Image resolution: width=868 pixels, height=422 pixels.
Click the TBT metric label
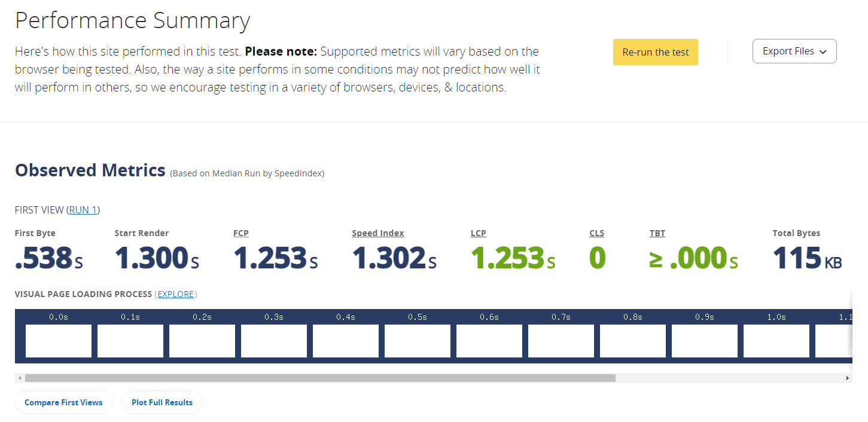(657, 233)
